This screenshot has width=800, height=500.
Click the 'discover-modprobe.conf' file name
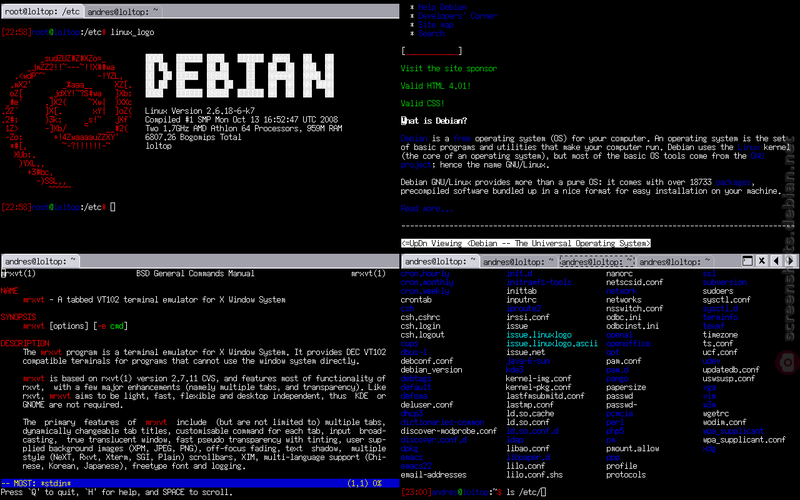click(x=448, y=431)
